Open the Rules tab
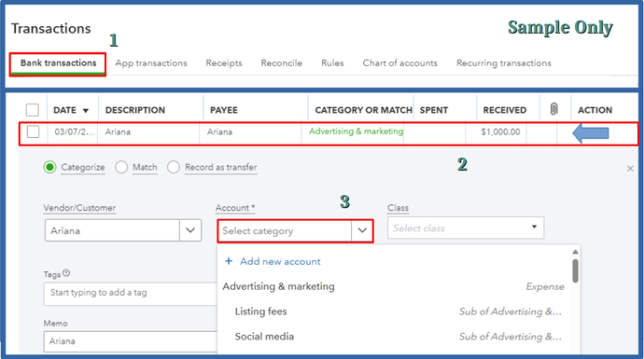This screenshot has height=359, width=644. (332, 63)
